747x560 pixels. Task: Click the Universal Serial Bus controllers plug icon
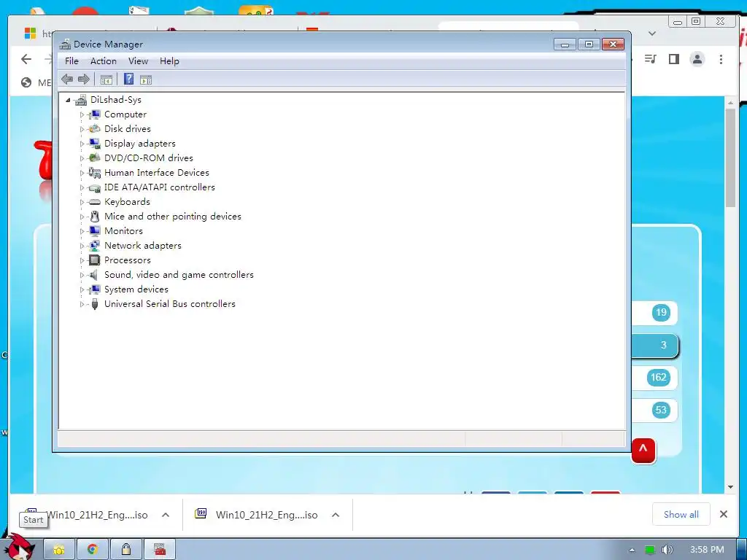point(95,304)
